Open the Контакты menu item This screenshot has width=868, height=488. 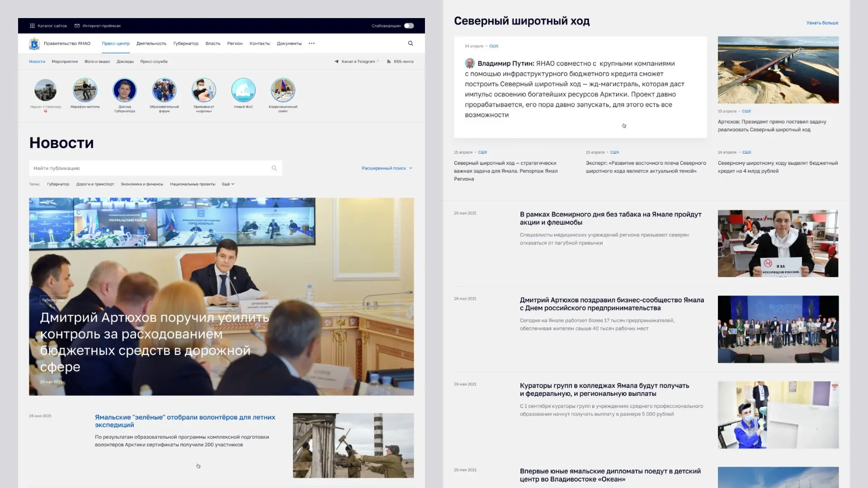259,43
